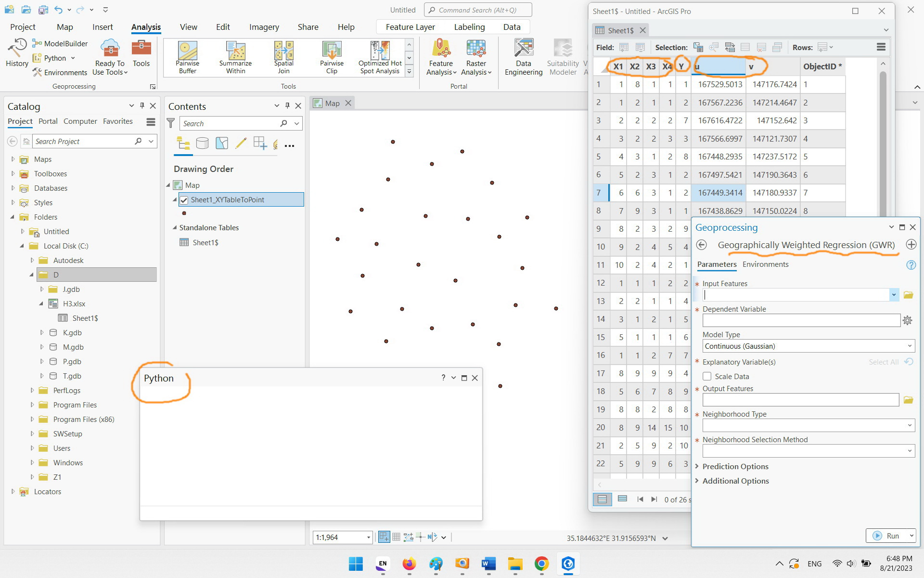Switch to the Insert ribbon tab
Viewport: 924px width, 578px height.
click(x=103, y=27)
